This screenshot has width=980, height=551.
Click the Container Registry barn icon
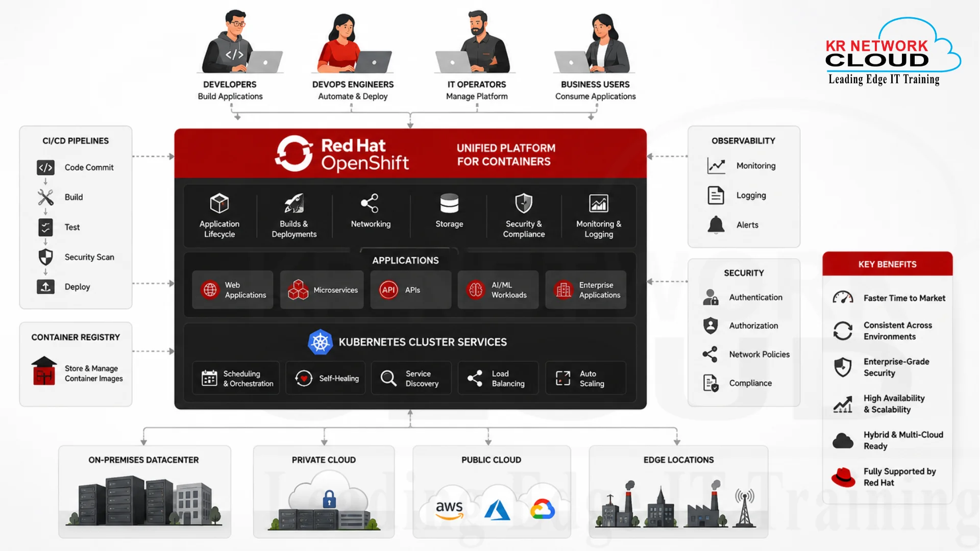click(x=44, y=370)
